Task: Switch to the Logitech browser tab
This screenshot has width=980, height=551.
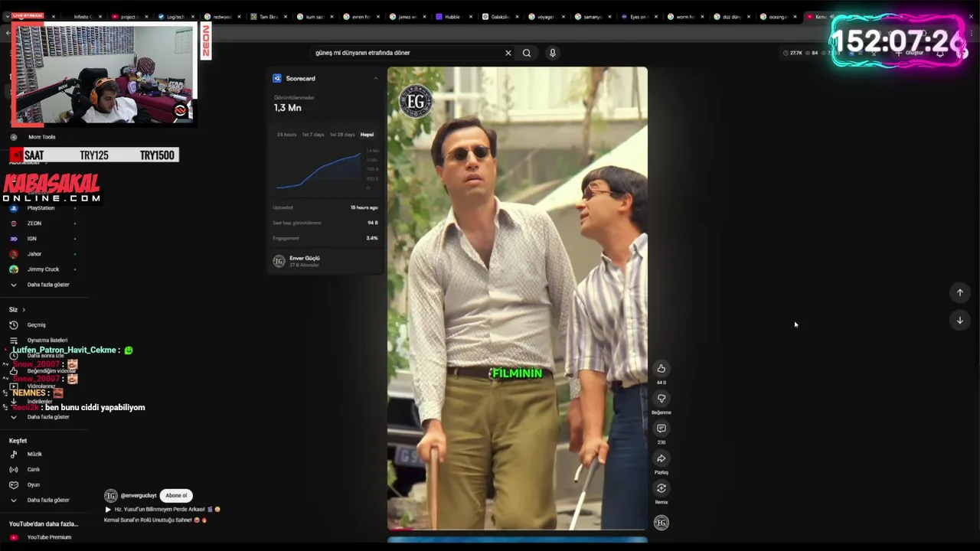Action: (175, 16)
